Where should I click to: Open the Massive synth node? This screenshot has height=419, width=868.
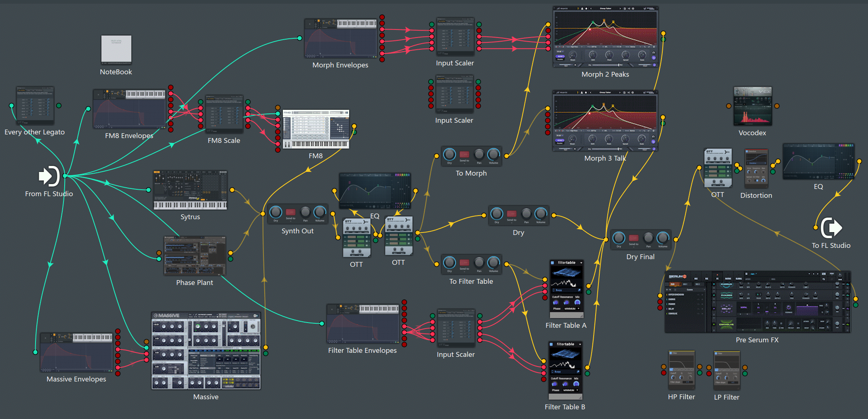pyautogui.click(x=206, y=350)
